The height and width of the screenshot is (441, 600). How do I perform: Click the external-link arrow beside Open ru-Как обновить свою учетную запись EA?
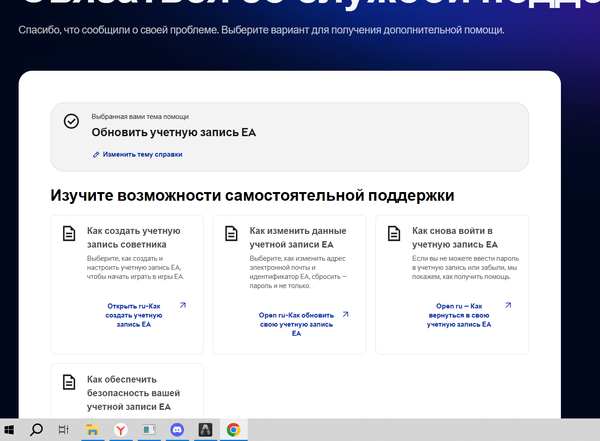pyautogui.click(x=346, y=314)
